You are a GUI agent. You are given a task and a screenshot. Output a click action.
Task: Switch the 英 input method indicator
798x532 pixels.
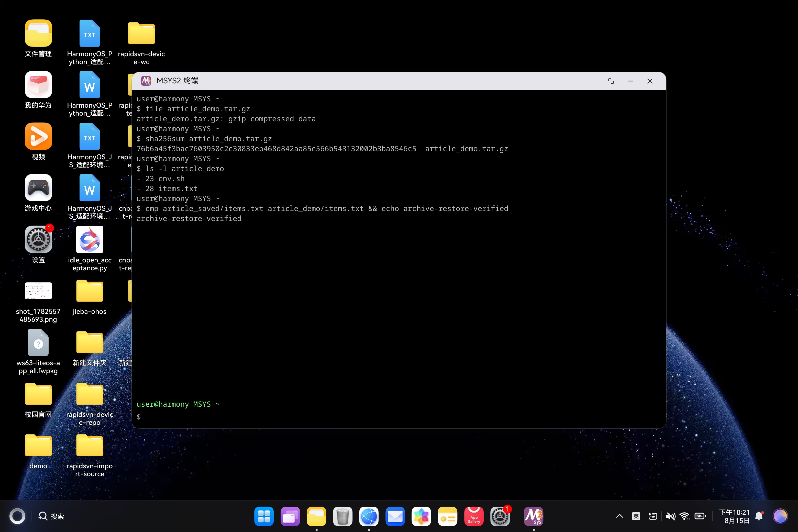(x=636, y=516)
